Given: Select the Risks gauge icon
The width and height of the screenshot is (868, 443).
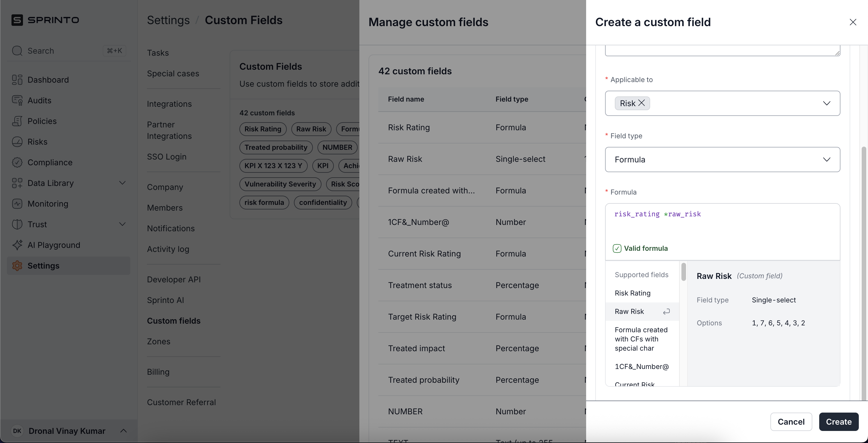Looking at the screenshot, I should 17,142.
